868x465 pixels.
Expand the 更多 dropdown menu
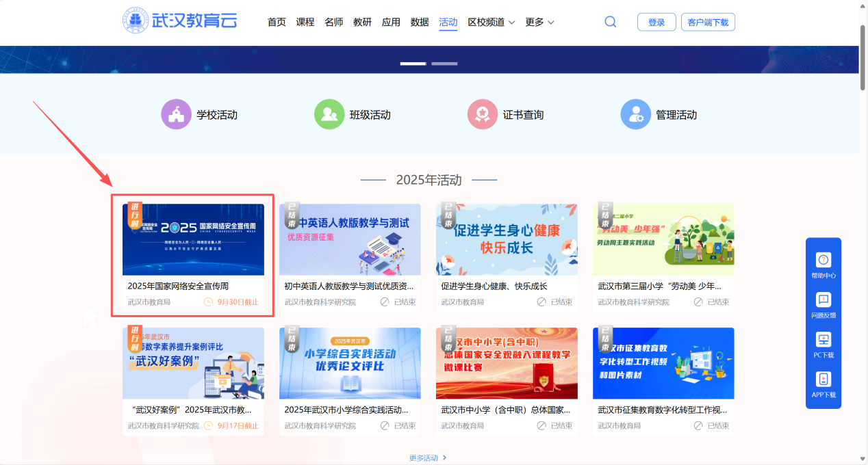[x=539, y=22]
